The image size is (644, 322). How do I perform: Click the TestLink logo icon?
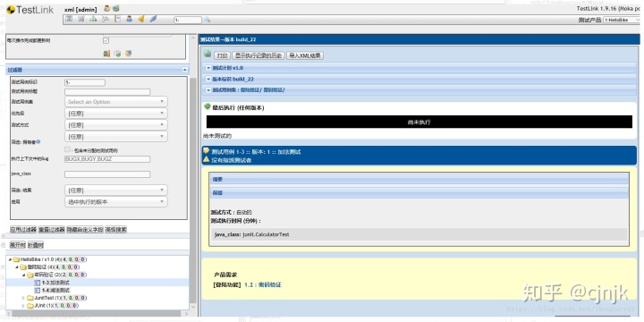click(11, 10)
